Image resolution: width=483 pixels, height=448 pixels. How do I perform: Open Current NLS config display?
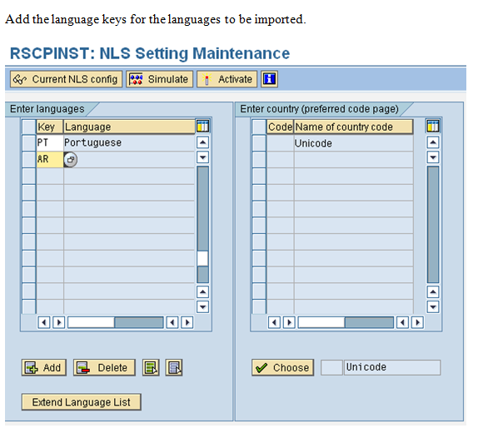[x=67, y=79]
